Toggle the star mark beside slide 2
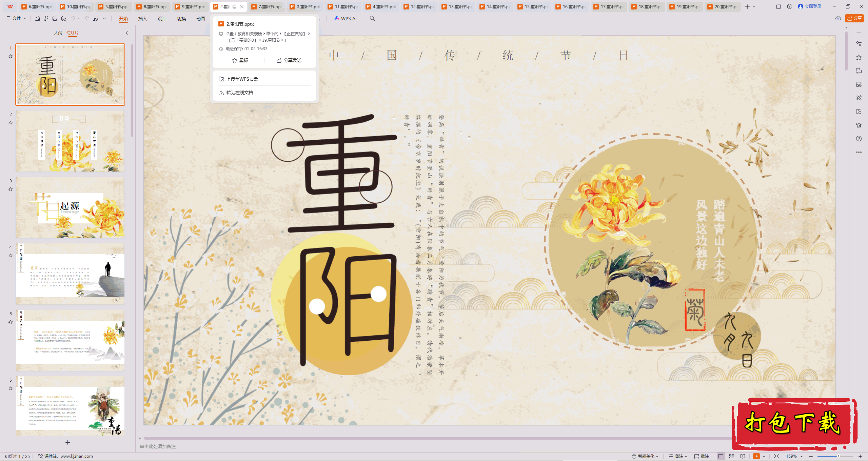868x461 pixels. click(x=11, y=123)
